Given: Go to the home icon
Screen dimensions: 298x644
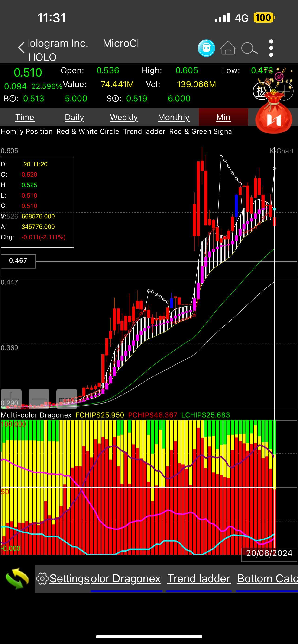Looking at the screenshot, I should [228, 48].
